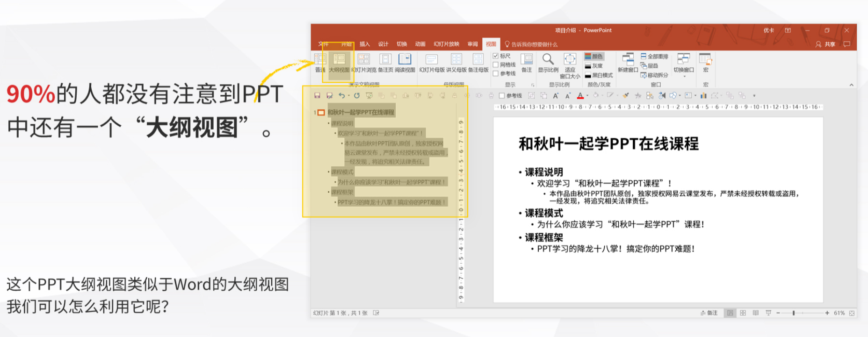Click the 61% zoom level
The width and height of the screenshot is (868, 337).
point(839,313)
